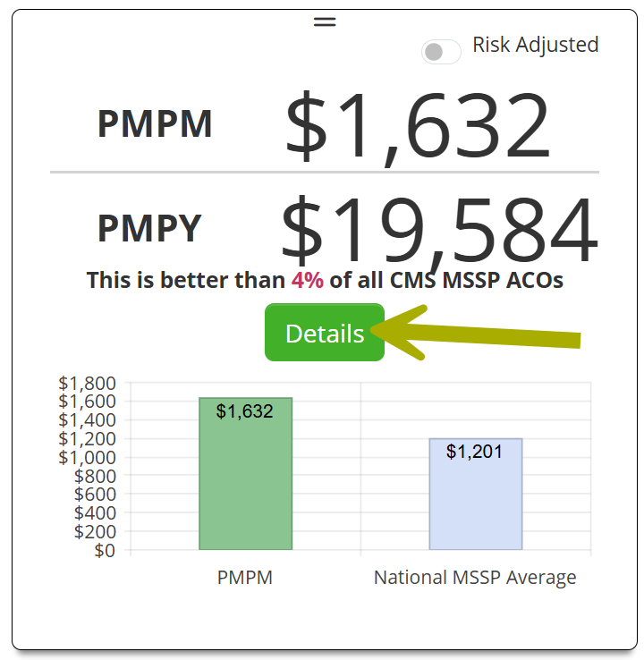The width and height of the screenshot is (644, 660).
Task: Click the bold PMPM heading label
Action: [x=155, y=124]
